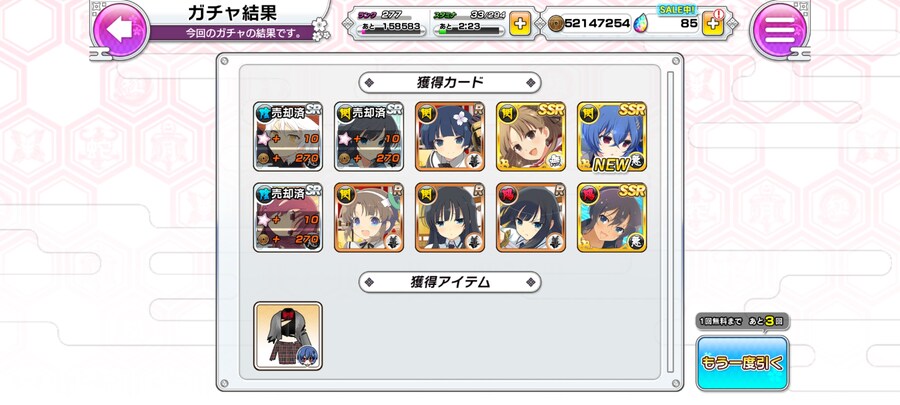This screenshot has height=405, width=900.
Task: View sold SR pink-haired card
Action: [288, 217]
